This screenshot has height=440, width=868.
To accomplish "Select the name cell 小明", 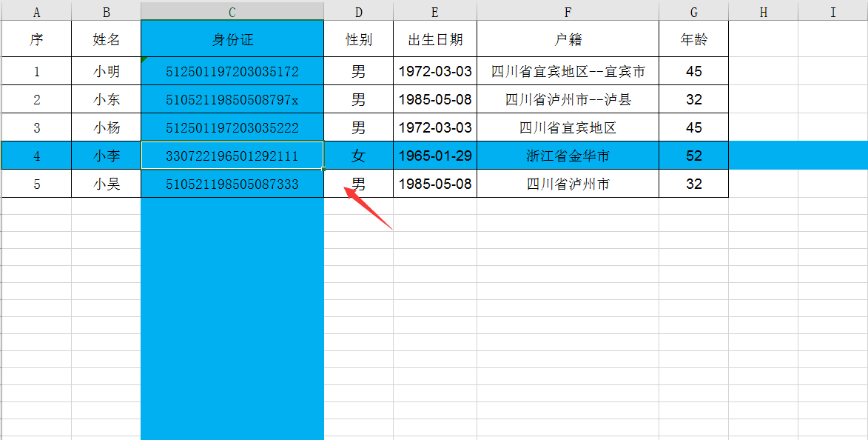I will pos(107,71).
